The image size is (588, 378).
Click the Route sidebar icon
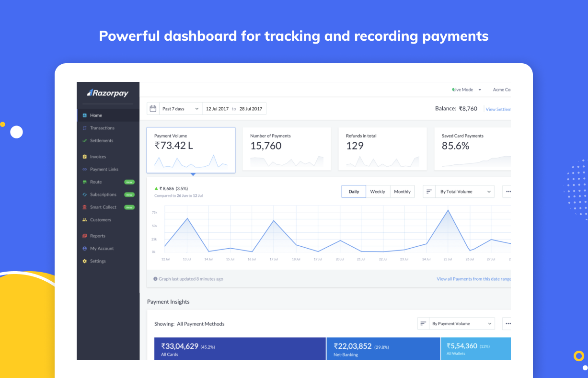click(x=84, y=182)
